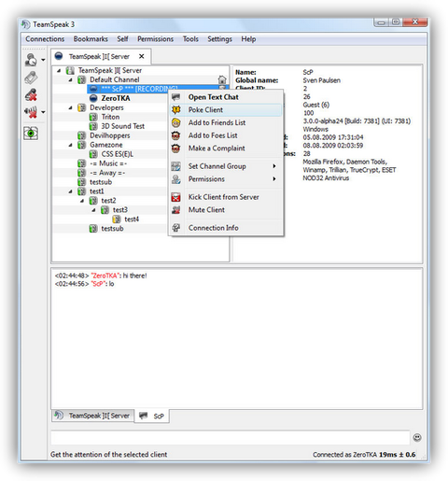The width and height of the screenshot is (448, 481).
Task: Switch to the ScP chat tab
Action: coord(152,416)
